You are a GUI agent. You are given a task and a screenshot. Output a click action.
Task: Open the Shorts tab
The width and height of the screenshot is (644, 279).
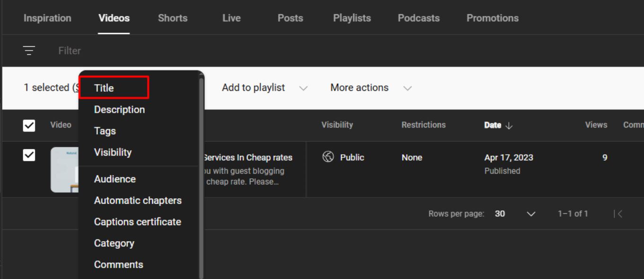coord(173,18)
